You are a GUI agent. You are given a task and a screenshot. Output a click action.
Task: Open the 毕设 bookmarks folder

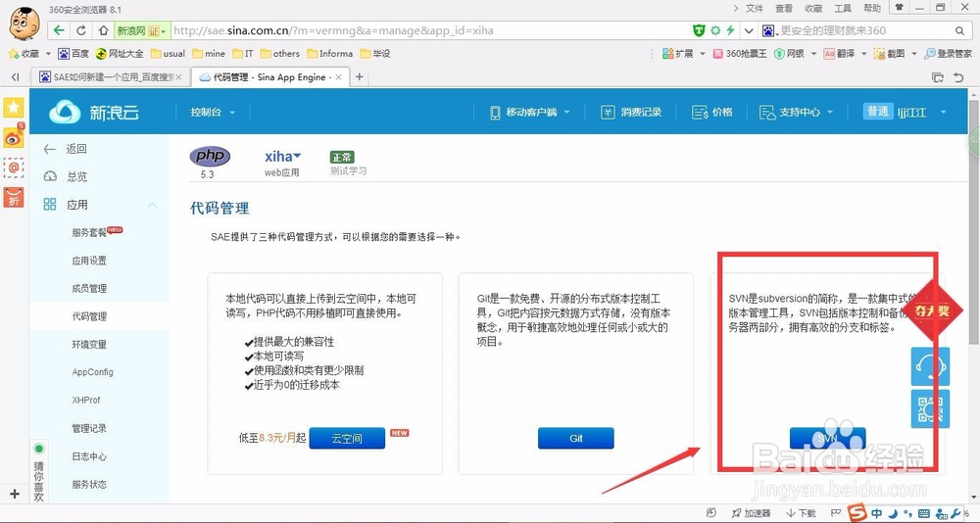click(x=374, y=54)
